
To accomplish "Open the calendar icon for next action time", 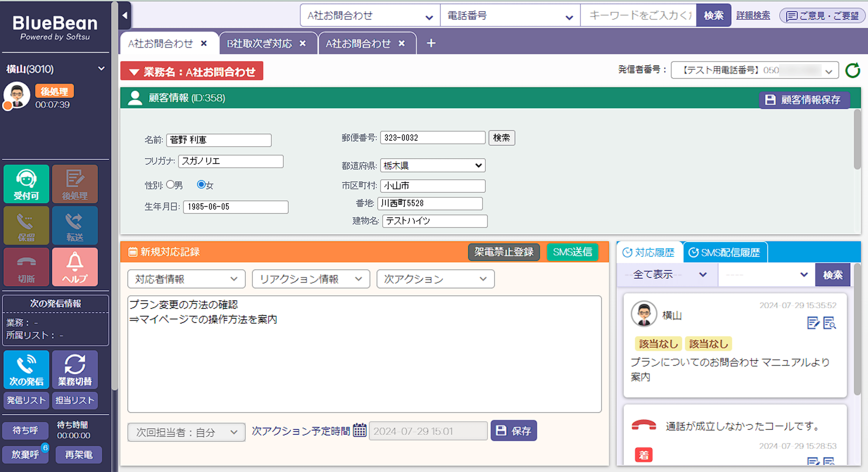I will [x=360, y=430].
